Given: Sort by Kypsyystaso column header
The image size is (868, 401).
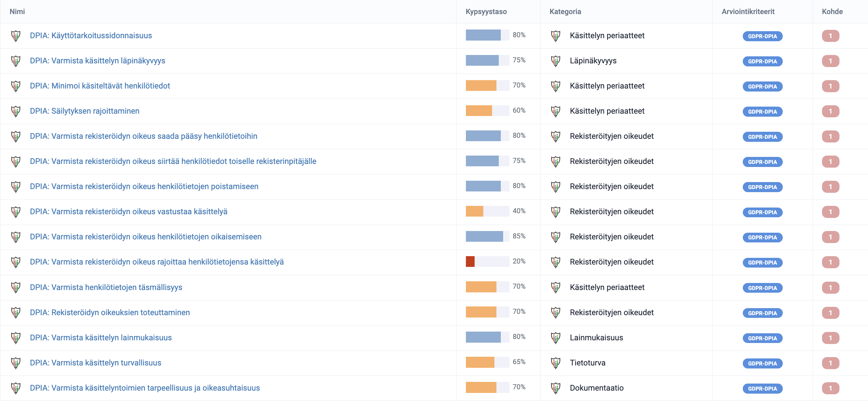Looking at the screenshot, I should click(x=486, y=12).
